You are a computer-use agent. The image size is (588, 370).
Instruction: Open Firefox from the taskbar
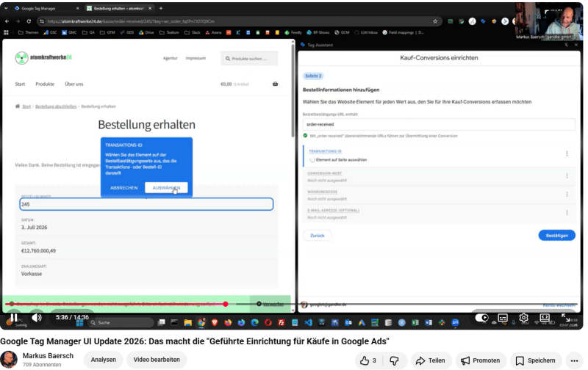[x=228, y=322]
